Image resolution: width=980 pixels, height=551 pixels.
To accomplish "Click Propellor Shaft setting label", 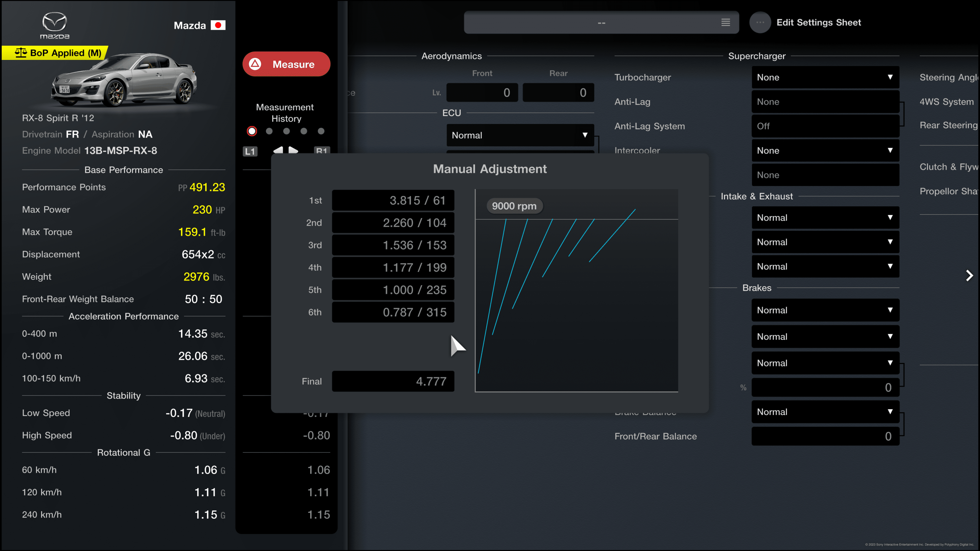I will coord(949,191).
